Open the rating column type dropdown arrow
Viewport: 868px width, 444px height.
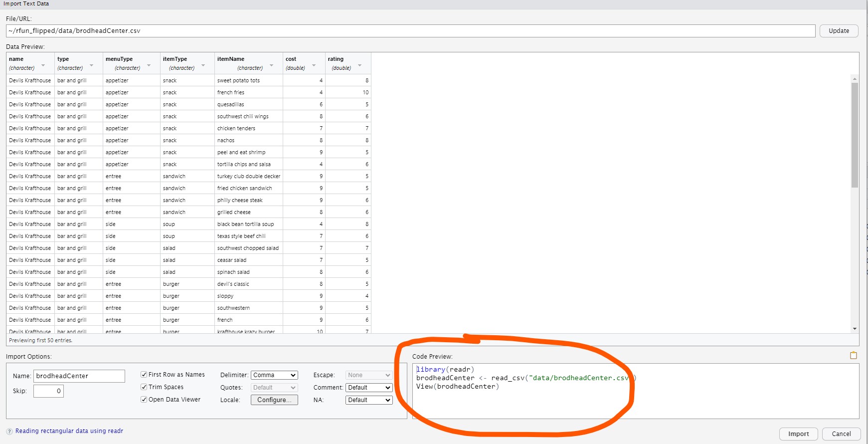tap(359, 66)
